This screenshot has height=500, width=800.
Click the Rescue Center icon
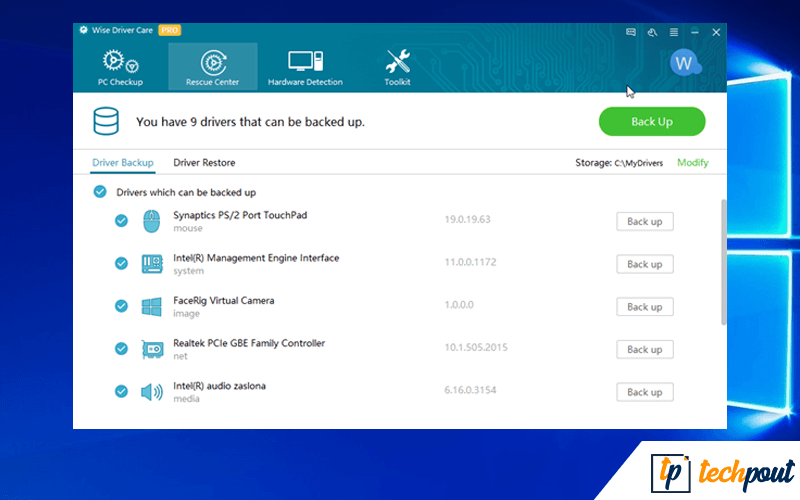(212, 62)
